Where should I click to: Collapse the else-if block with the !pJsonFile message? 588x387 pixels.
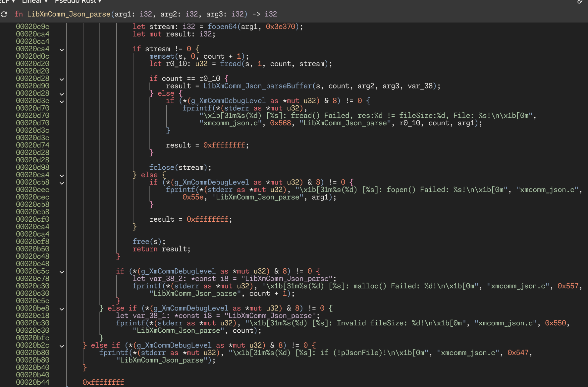pos(62,346)
